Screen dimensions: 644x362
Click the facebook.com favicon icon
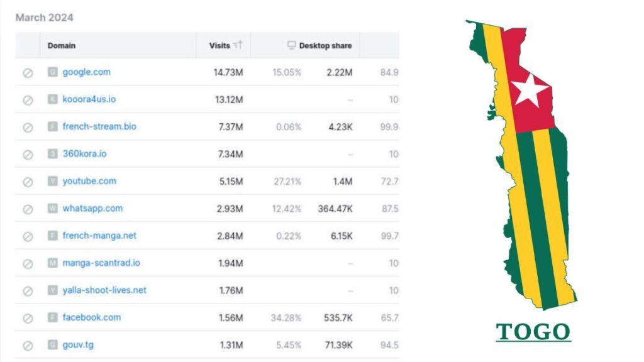click(53, 317)
